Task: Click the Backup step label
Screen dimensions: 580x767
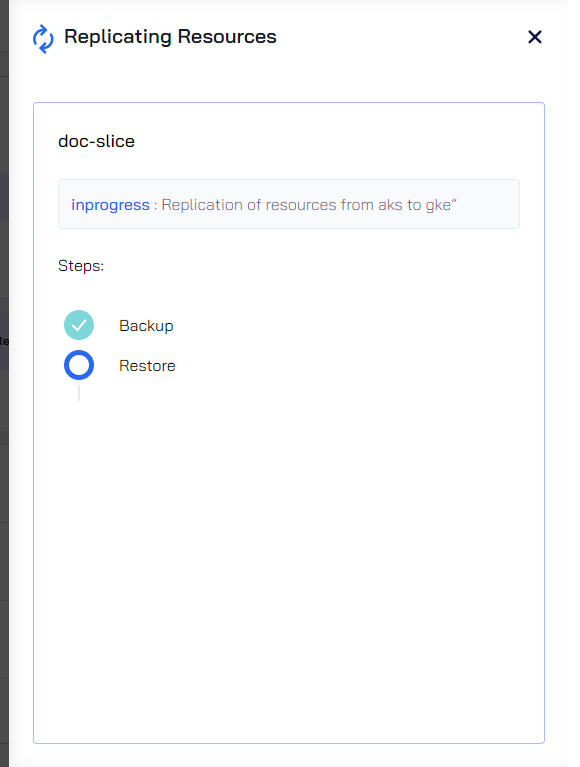Action: (x=146, y=326)
